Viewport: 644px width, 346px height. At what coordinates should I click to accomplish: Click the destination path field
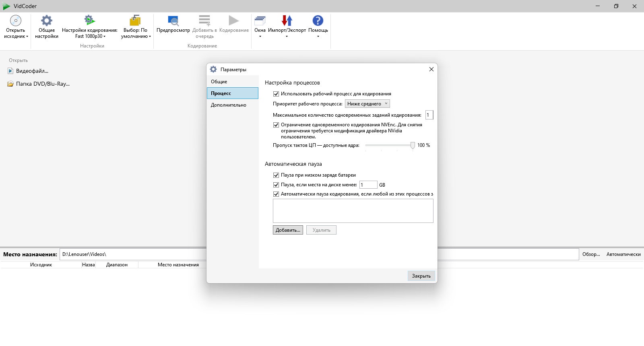[319, 254]
